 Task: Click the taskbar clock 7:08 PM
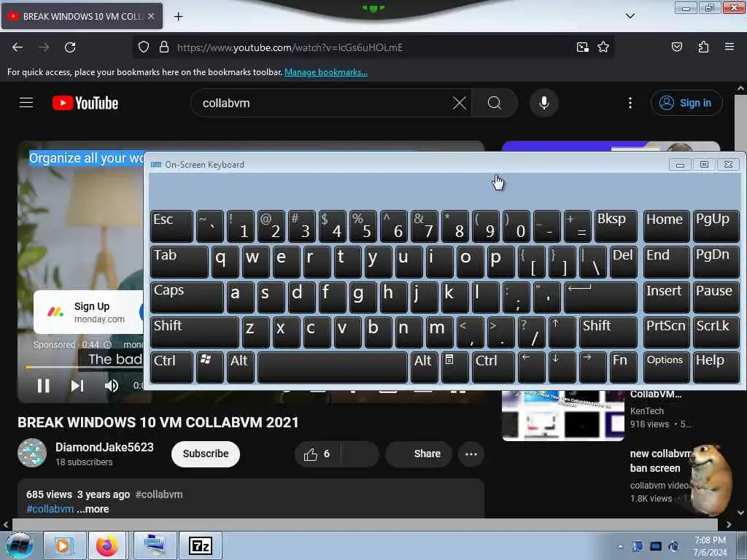tap(710, 546)
